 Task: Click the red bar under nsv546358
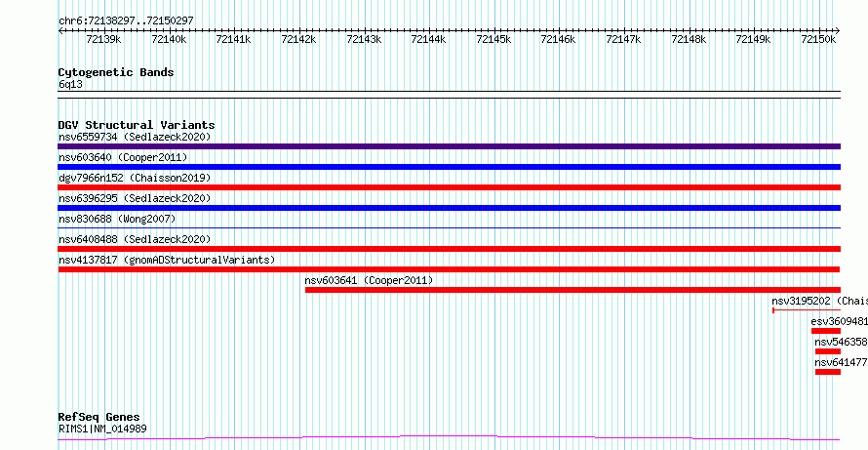pos(828,351)
